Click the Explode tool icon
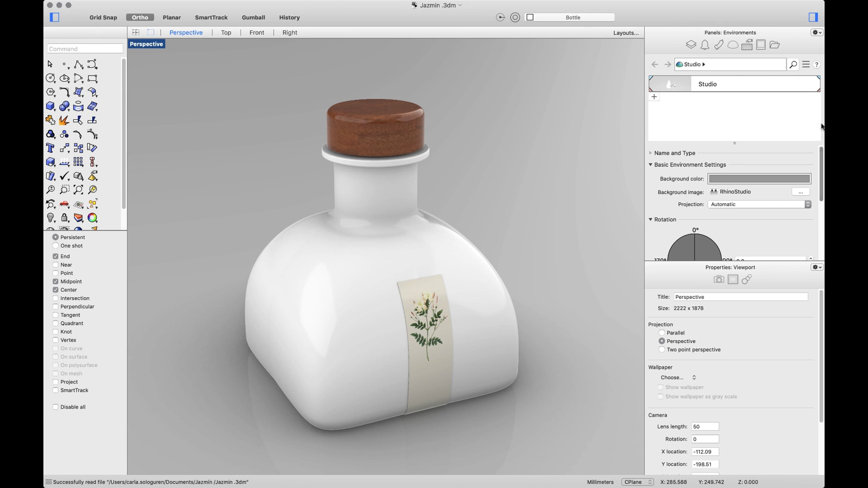The width and height of the screenshot is (868, 488). pos(64,120)
